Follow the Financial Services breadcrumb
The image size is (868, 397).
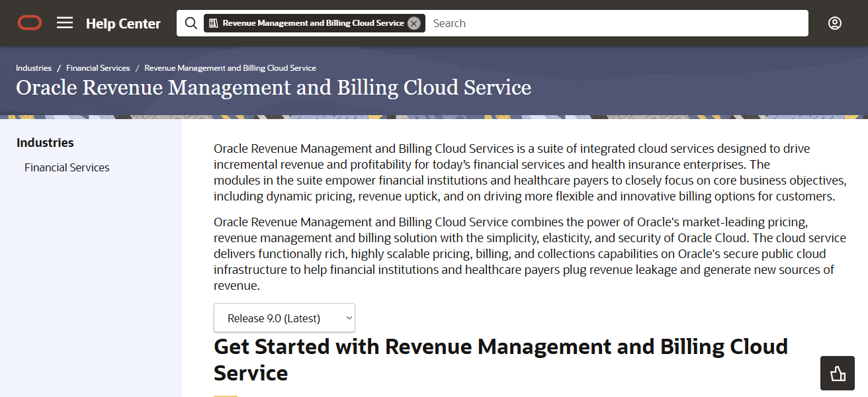point(98,67)
